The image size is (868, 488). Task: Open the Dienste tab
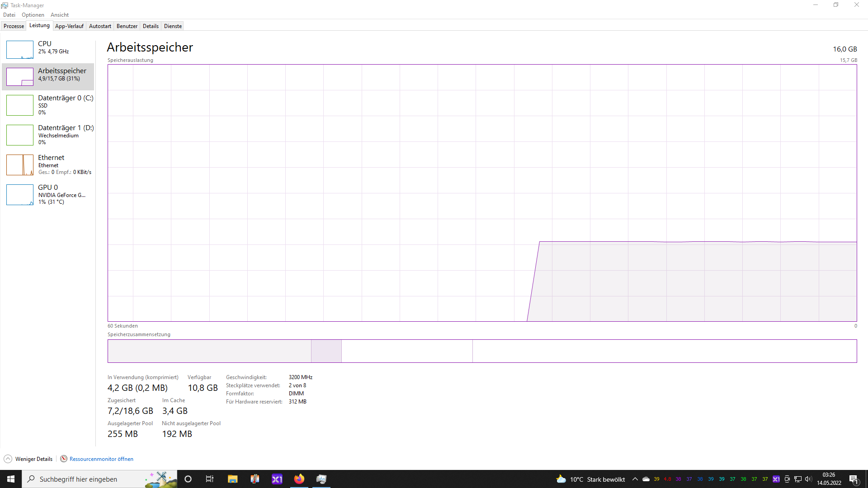pos(173,26)
